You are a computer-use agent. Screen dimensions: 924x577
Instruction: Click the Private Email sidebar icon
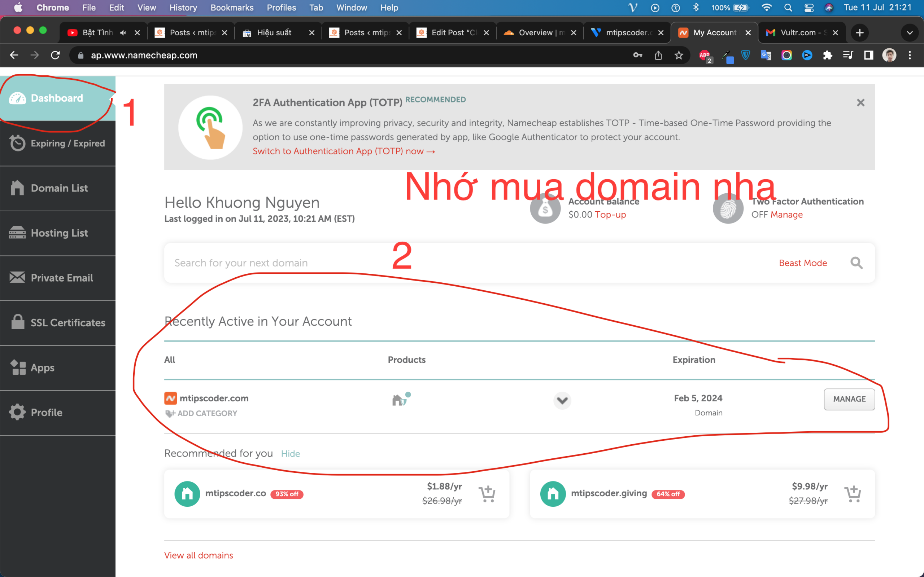[17, 278]
